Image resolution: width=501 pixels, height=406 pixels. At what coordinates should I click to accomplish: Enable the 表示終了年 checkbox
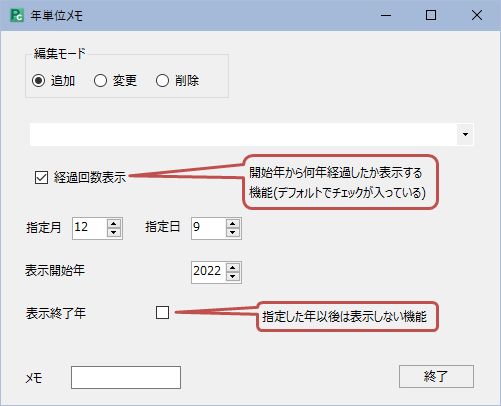coord(162,312)
